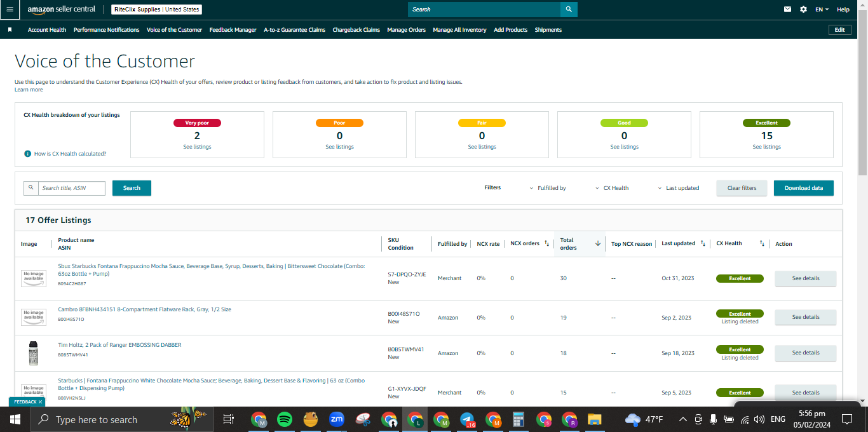Viewport: 868px width, 432px height.
Task: Click SKU text S7-DPQO-ZYJE
Action: pos(407,274)
